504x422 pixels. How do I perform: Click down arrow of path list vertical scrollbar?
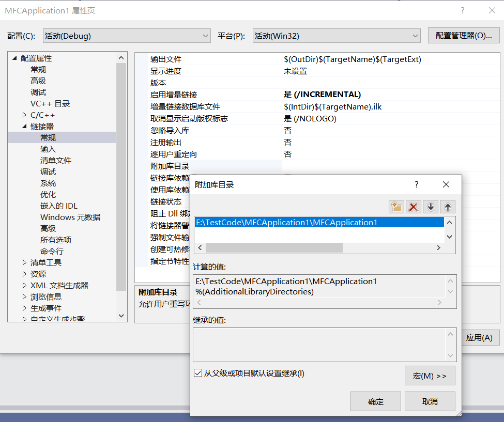pos(450,237)
